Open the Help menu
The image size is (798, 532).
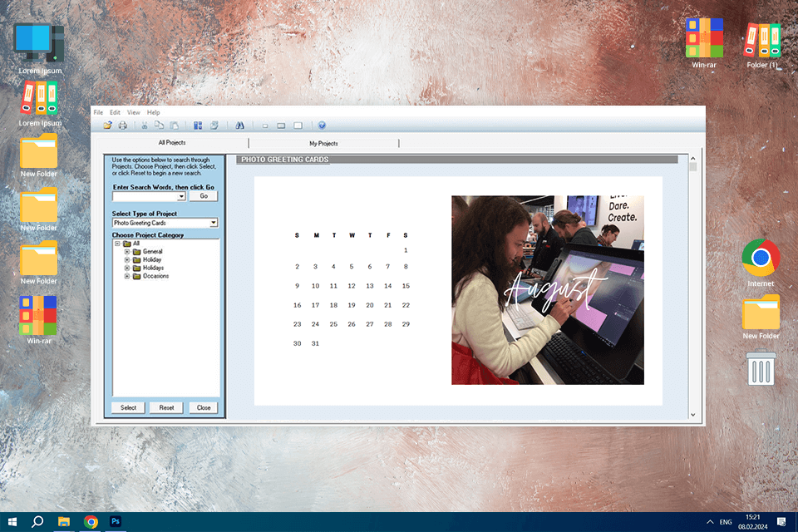pyautogui.click(x=153, y=112)
